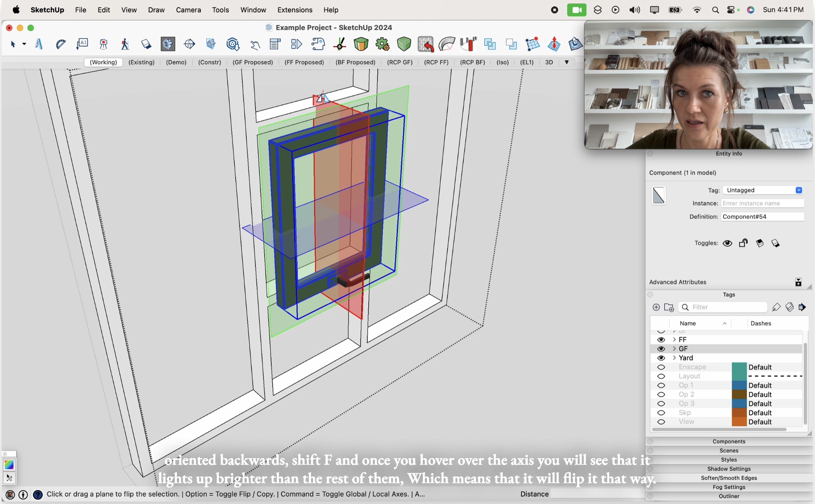Open the Shadow Settings panel
The width and height of the screenshot is (815, 504).
(729, 469)
